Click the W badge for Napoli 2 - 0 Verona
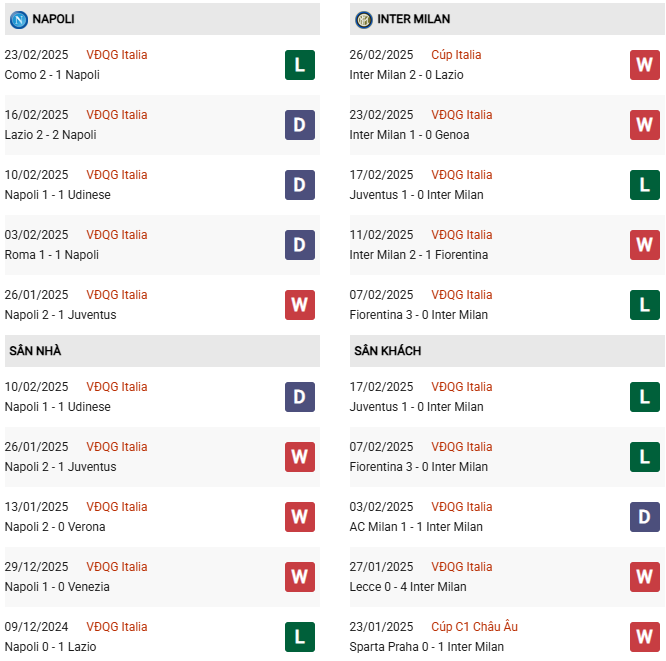Viewport: 666px width, 661px height. [x=299, y=517]
